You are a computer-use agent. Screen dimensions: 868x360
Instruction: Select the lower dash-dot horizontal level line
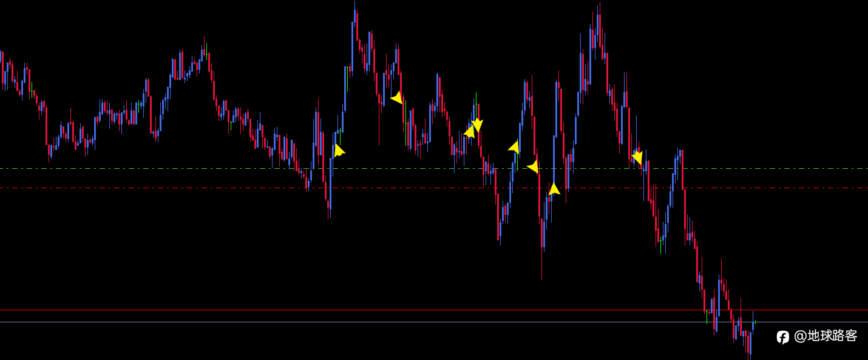coord(434,188)
